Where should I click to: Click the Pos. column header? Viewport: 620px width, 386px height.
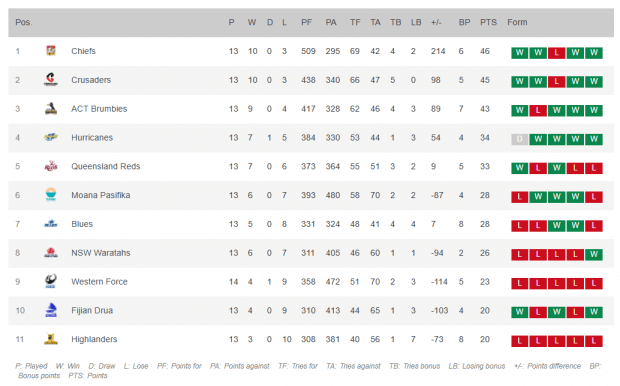point(23,22)
